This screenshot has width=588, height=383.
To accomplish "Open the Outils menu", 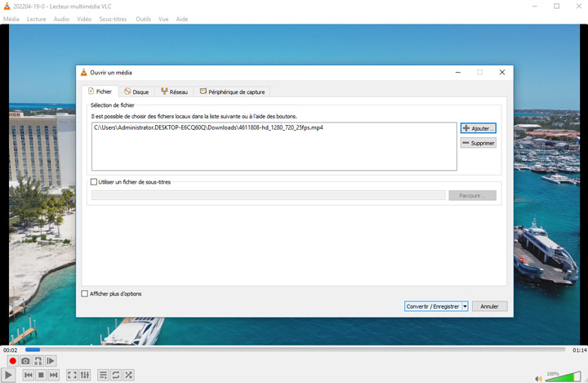I will (x=143, y=19).
